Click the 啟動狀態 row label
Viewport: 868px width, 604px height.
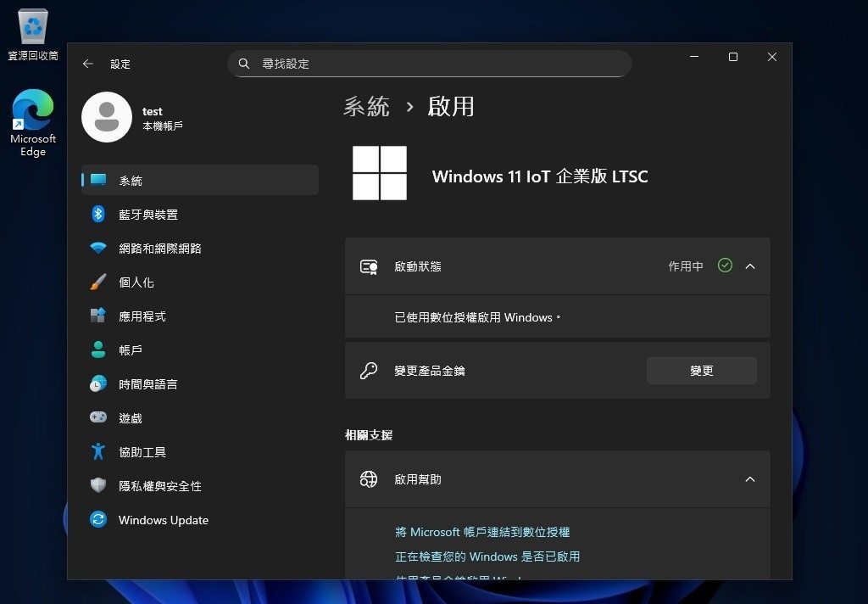click(x=418, y=266)
